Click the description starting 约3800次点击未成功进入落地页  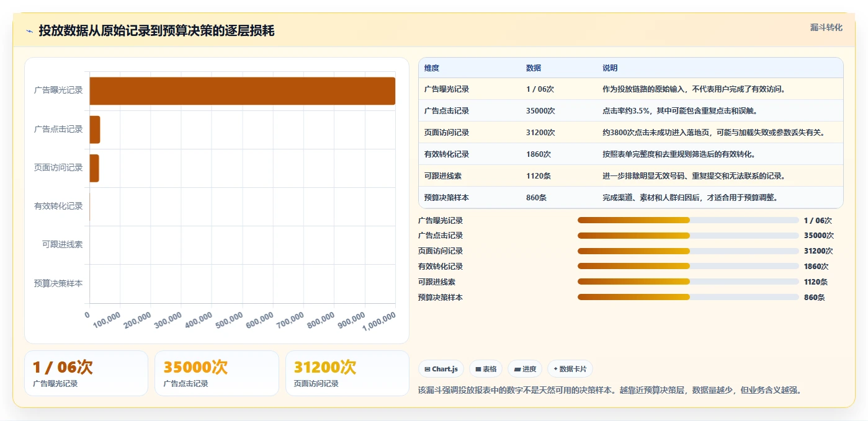coord(714,133)
